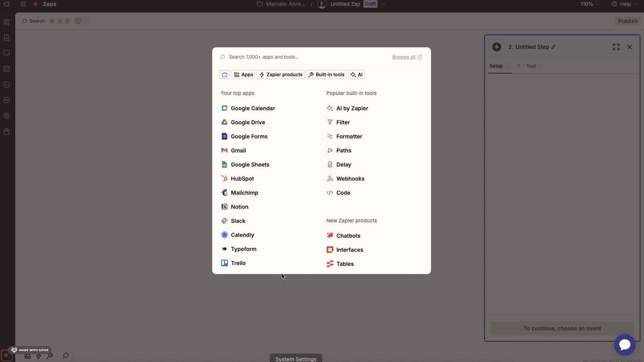This screenshot has width=644, height=362.
Task: Expand the Help menu
Action: [x=624, y=4]
